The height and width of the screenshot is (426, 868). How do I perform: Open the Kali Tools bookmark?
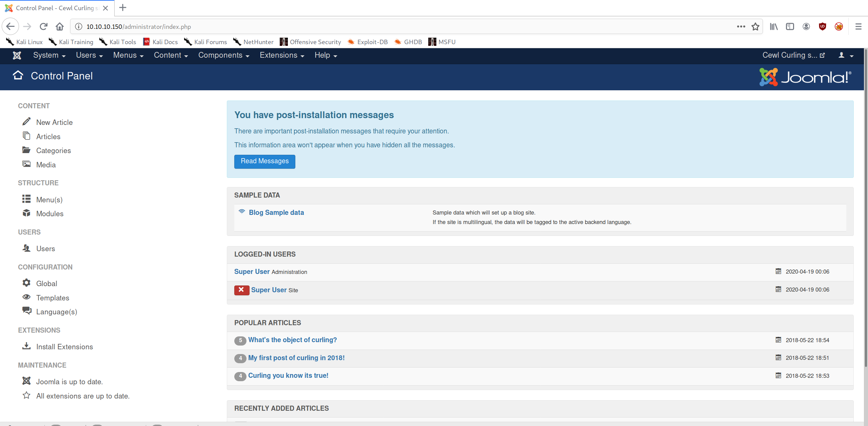pyautogui.click(x=118, y=42)
